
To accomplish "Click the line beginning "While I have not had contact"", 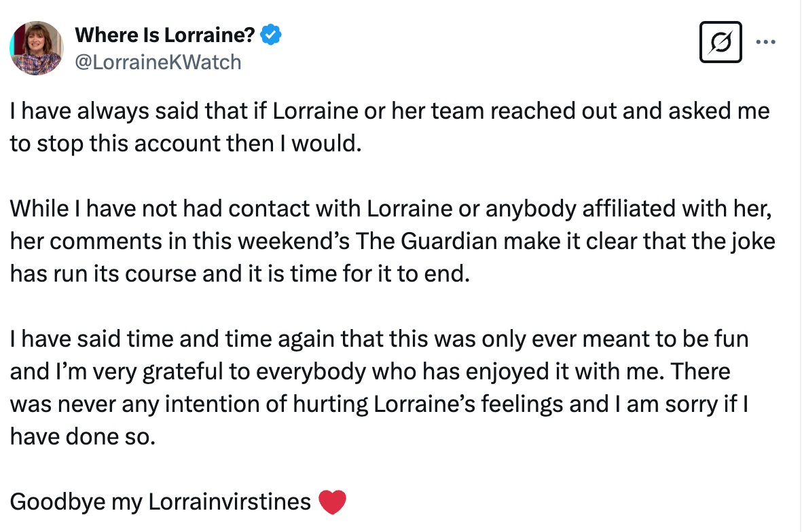I will [x=391, y=209].
